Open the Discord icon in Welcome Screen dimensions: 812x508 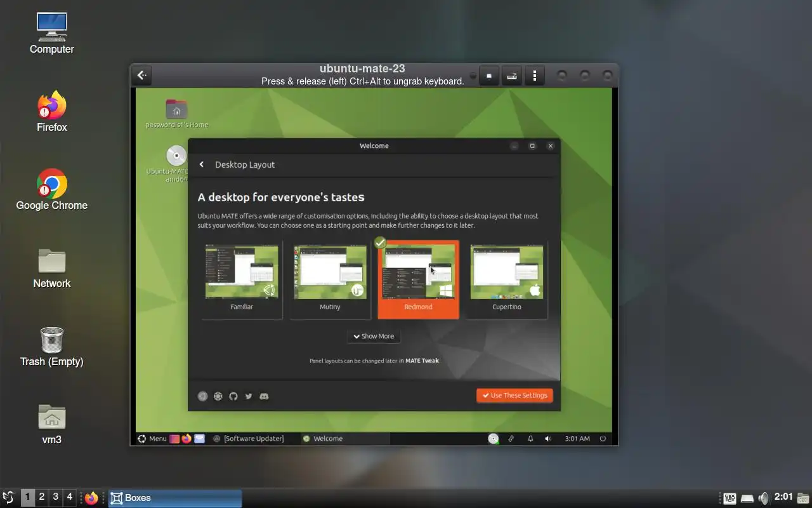tap(264, 396)
